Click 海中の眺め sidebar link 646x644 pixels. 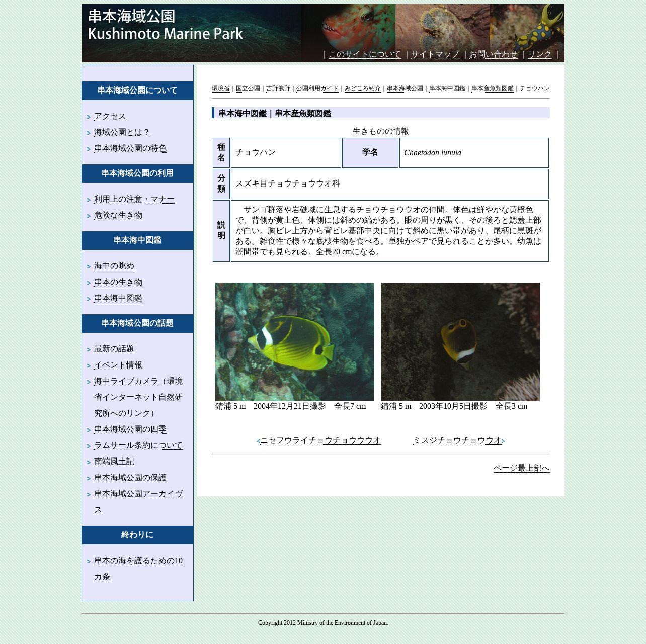click(x=114, y=266)
